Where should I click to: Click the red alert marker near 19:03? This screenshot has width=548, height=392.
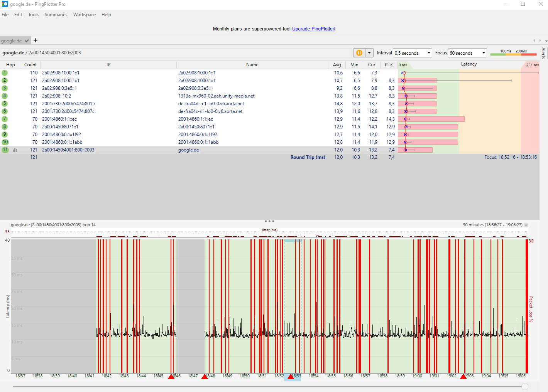(463, 377)
